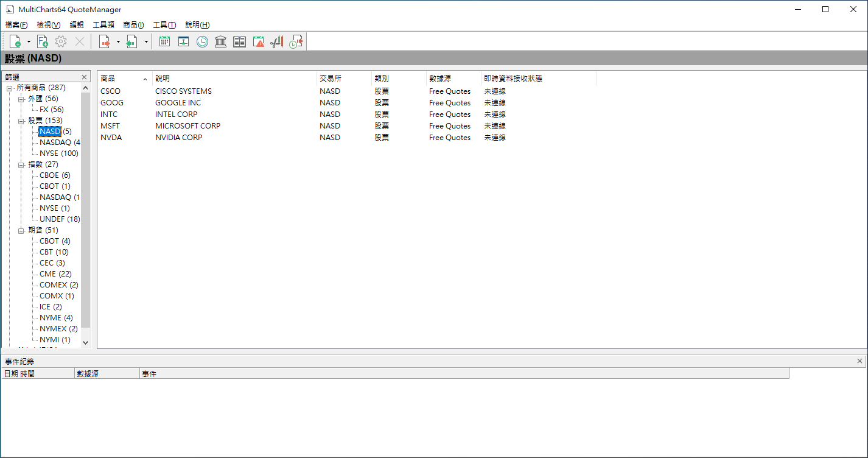The height and width of the screenshot is (458, 868).
Task: Click the new symbol icon marked with F
Action: click(42, 41)
